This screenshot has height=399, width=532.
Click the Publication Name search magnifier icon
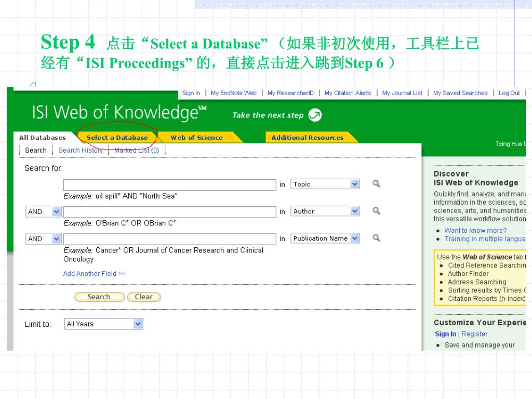click(376, 238)
